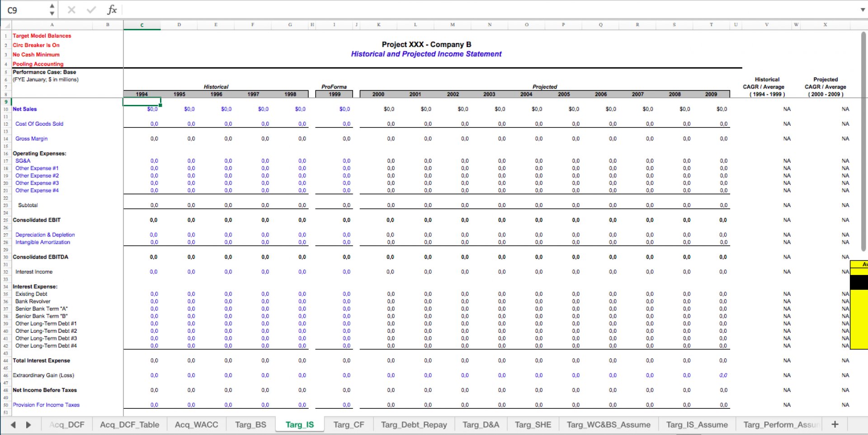Screen dimensions: 868x435
Task: Click the 'Gross Margin' label cell
Action: point(31,139)
